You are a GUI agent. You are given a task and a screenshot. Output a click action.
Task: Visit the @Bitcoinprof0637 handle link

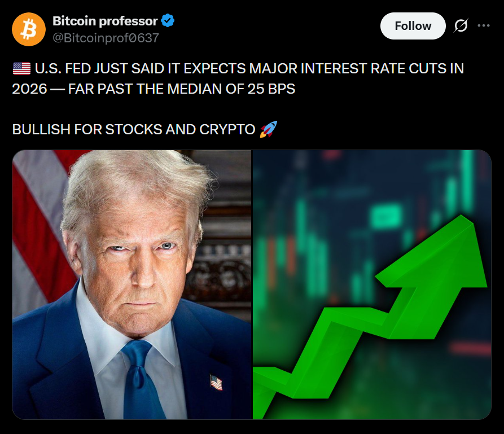106,38
